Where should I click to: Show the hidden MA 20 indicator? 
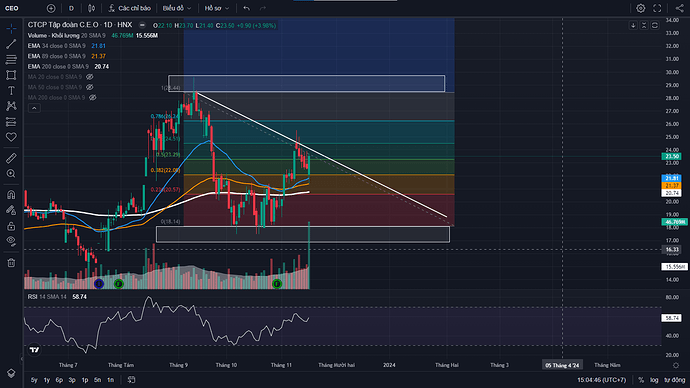(90, 77)
